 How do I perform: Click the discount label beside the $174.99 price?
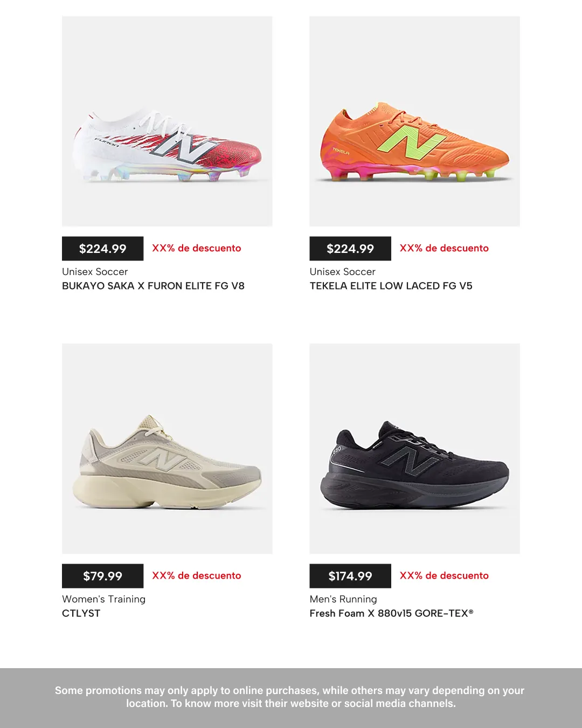coord(444,575)
